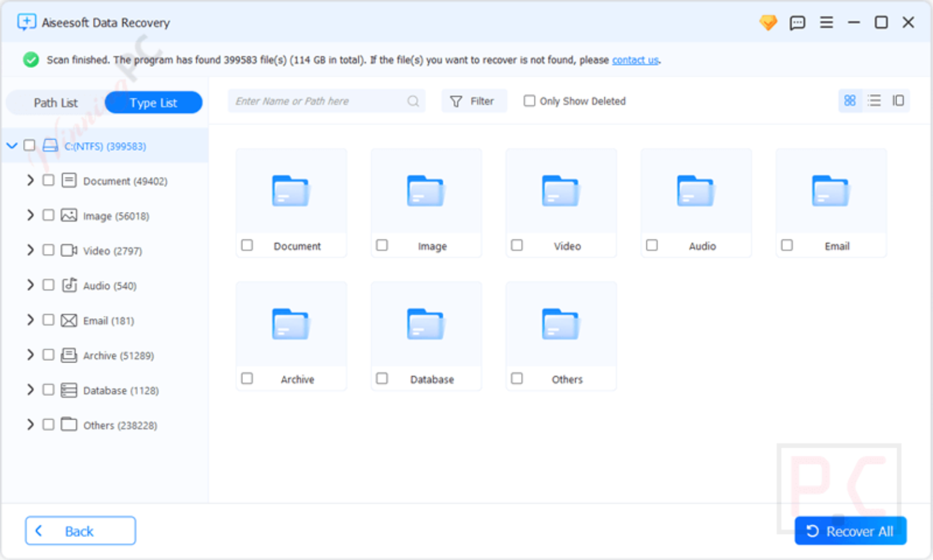
Task: Switch to list view
Action: point(874,101)
